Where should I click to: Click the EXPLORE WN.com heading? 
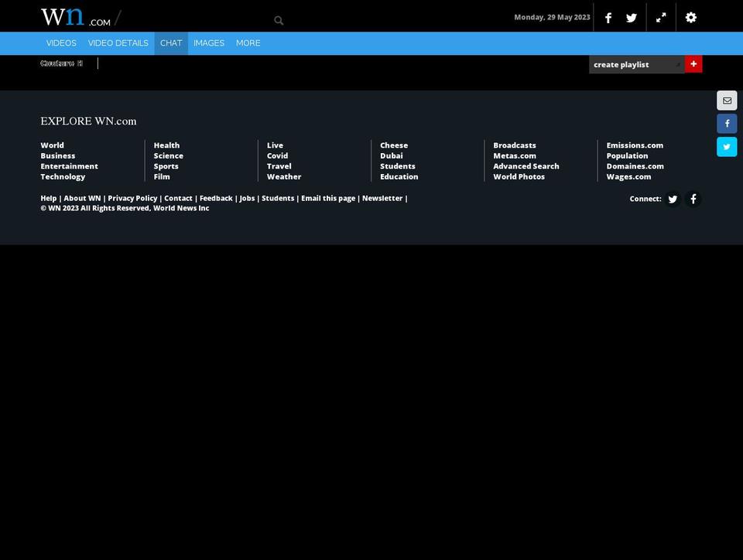(x=88, y=121)
